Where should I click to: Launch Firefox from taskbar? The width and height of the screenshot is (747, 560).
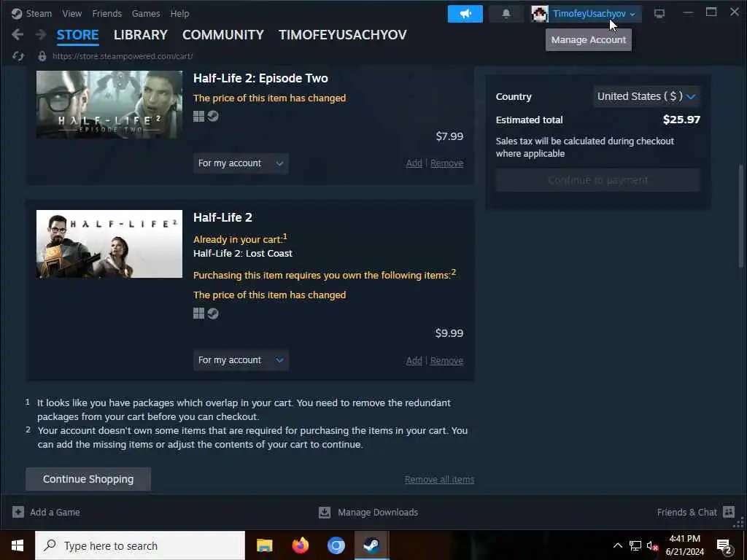pyautogui.click(x=300, y=545)
